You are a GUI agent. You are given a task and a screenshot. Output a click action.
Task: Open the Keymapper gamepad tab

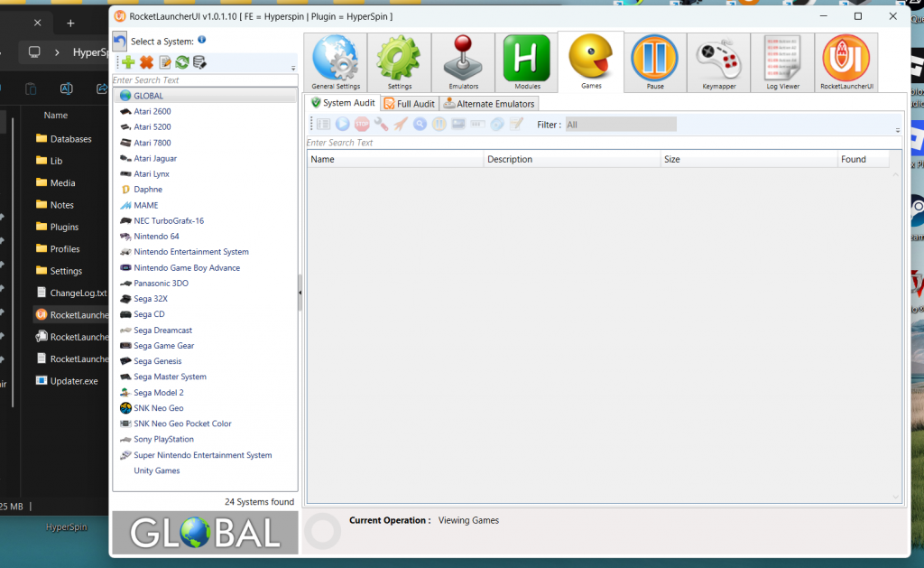[x=719, y=62]
